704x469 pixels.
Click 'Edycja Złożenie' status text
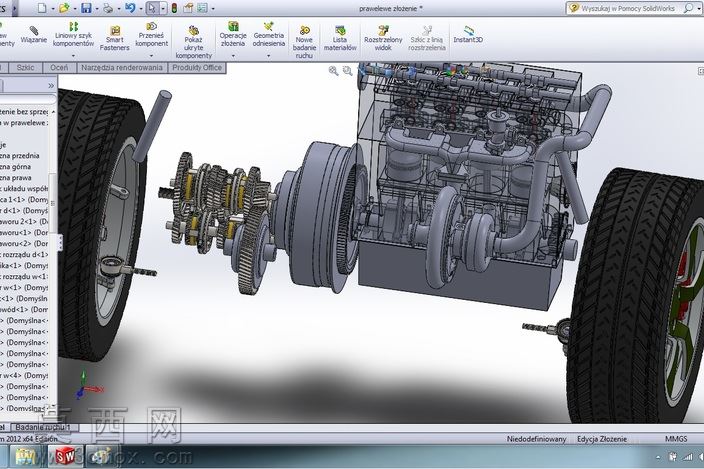(x=602, y=439)
